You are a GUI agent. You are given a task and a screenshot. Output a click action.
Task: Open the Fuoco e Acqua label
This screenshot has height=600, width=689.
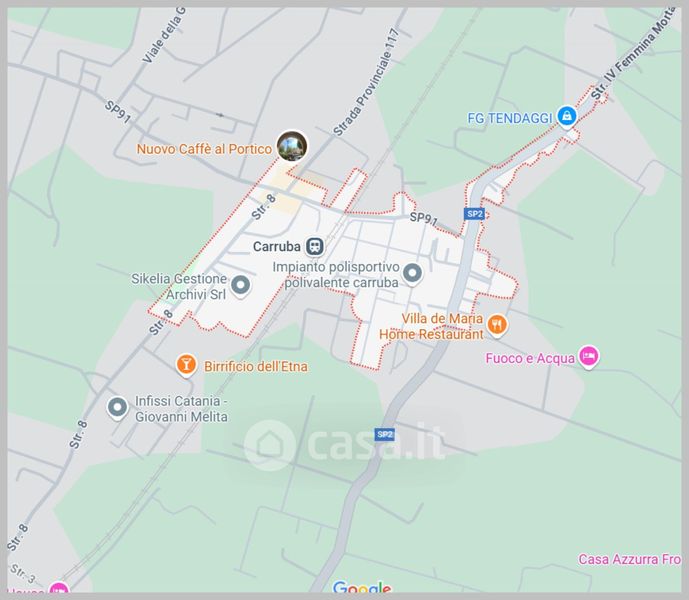click(x=530, y=358)
